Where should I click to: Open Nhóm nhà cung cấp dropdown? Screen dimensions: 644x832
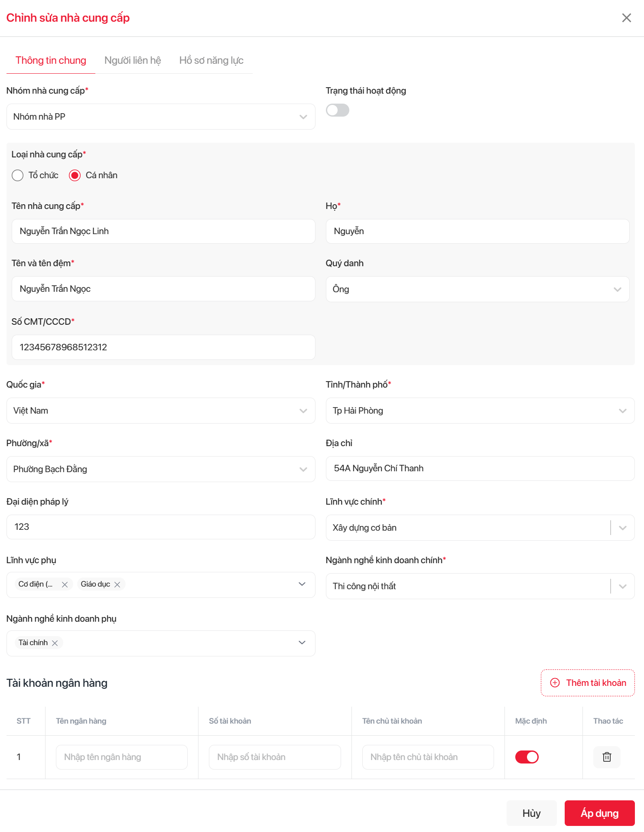[x=161, y=117]
